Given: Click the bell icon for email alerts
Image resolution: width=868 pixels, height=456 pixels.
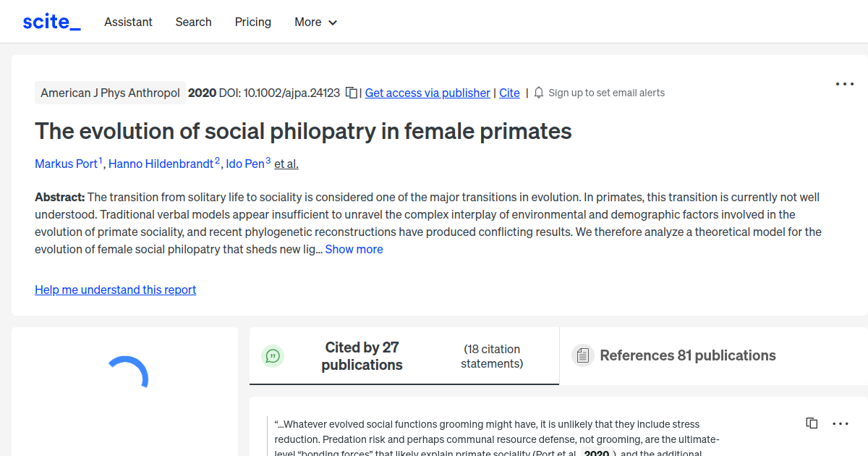Looking at the screenshot, I should coord(537,93).
